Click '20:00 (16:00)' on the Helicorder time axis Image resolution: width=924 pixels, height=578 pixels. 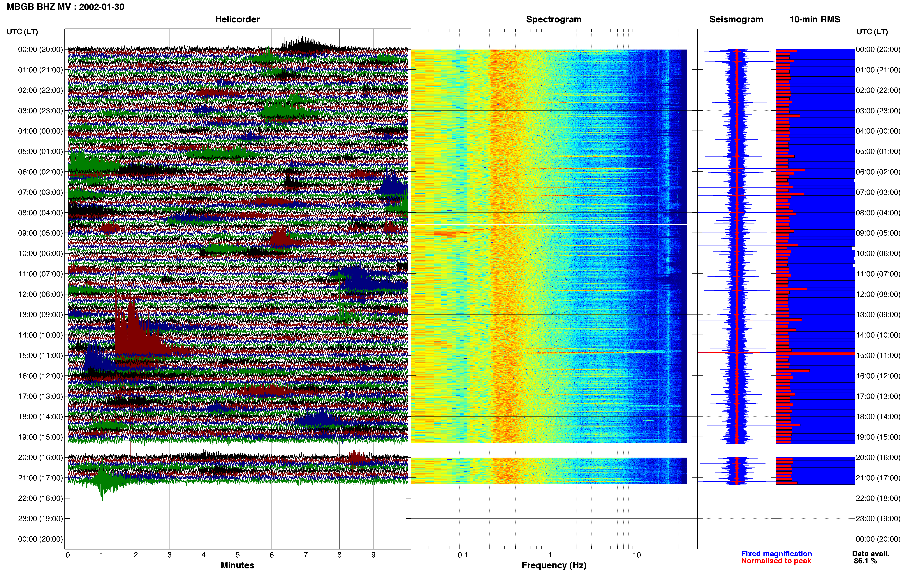(41, 458)
